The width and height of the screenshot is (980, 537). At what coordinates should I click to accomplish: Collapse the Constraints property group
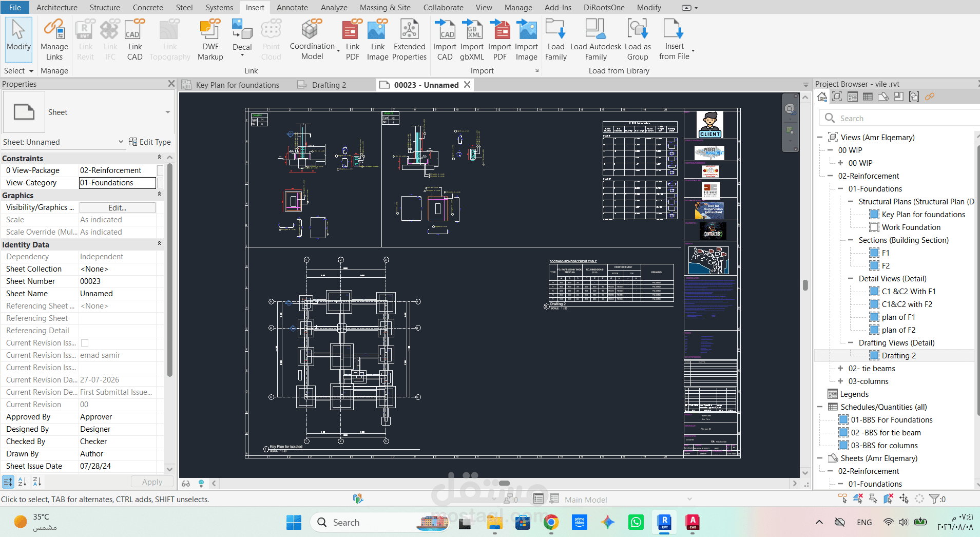159,158
